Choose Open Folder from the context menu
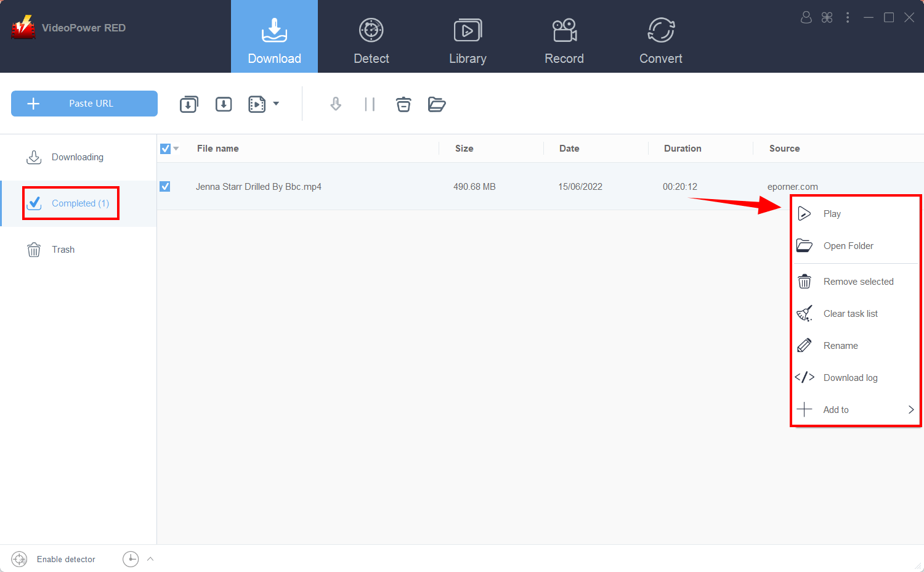The image size is (924, 572). coord(856,246)
